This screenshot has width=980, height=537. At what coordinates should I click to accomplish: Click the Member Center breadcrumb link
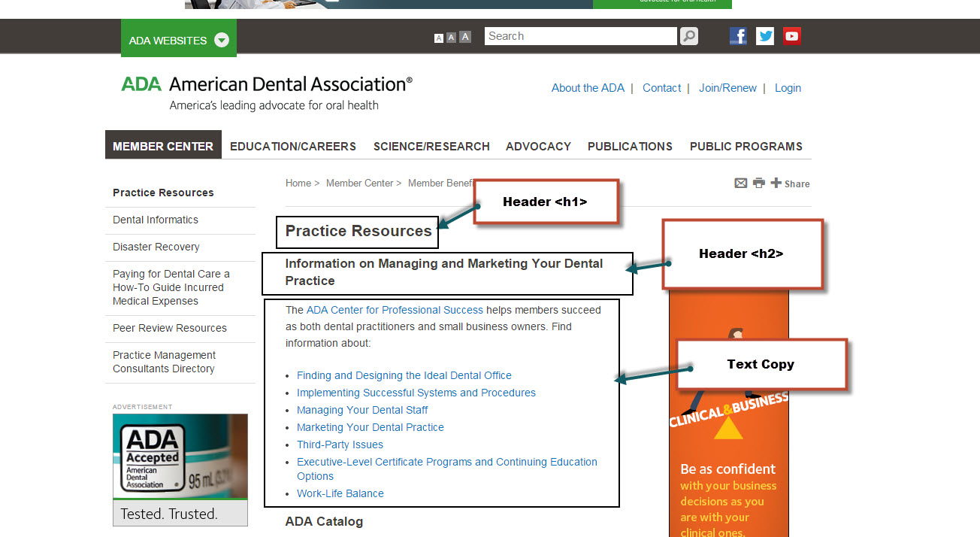(360, 183)
